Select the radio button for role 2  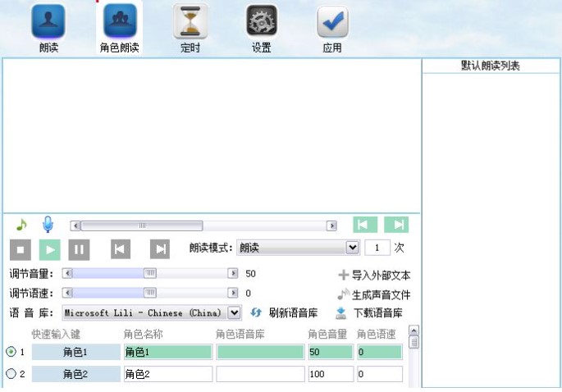11,374
